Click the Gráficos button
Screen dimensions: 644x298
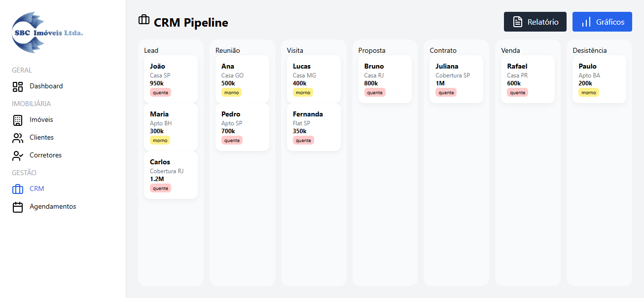click(602, 22)
